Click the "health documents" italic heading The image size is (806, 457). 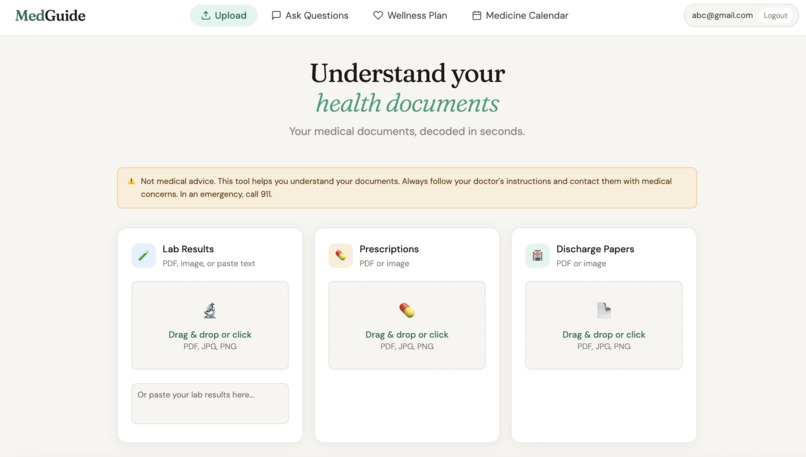pyautogui.click(x=407, y=103)
